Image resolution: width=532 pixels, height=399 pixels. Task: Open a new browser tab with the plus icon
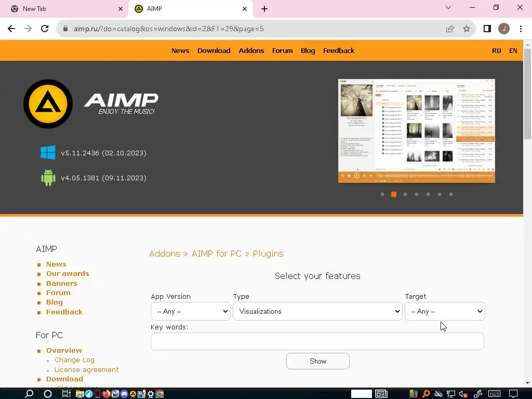tap(264, 9)
